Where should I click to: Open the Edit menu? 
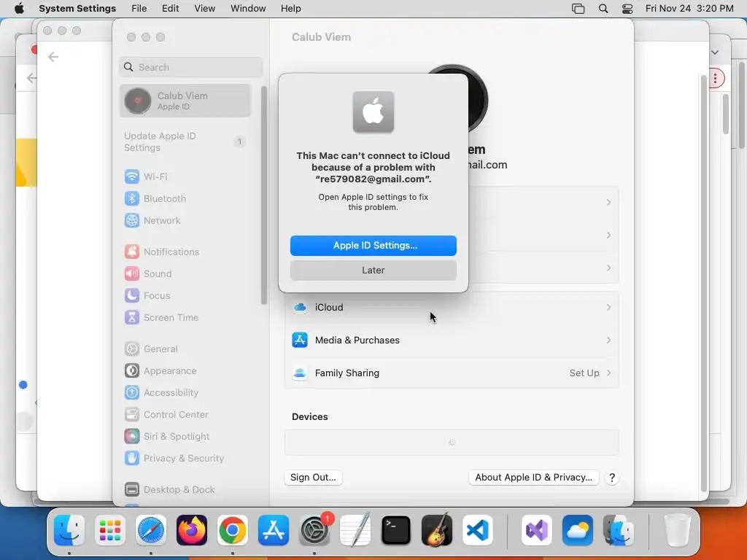(x=170, y=9)
